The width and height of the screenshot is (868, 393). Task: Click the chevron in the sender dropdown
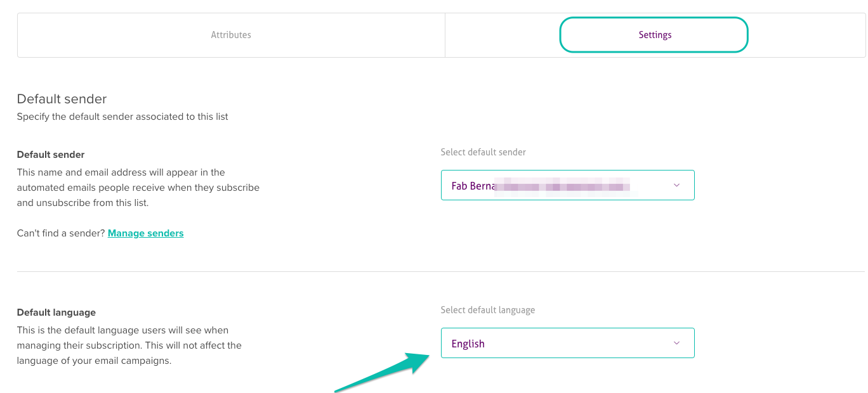pyautogui.click(x=676, y=185)
